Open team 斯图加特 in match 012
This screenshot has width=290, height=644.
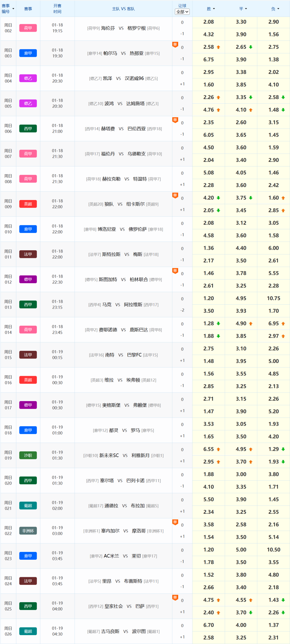click(x=108, y=279)
